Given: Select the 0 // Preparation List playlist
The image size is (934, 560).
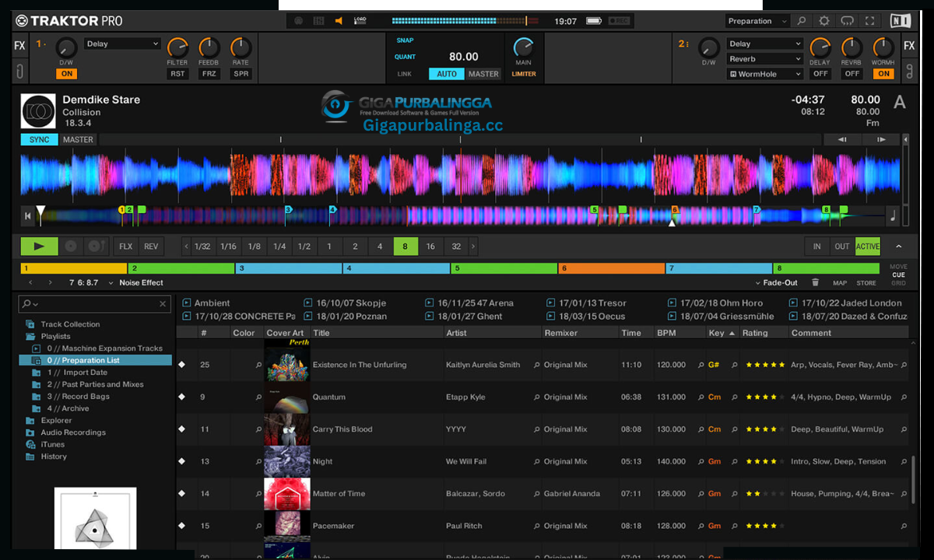Looking at the screenshot, I should [96, 360].
